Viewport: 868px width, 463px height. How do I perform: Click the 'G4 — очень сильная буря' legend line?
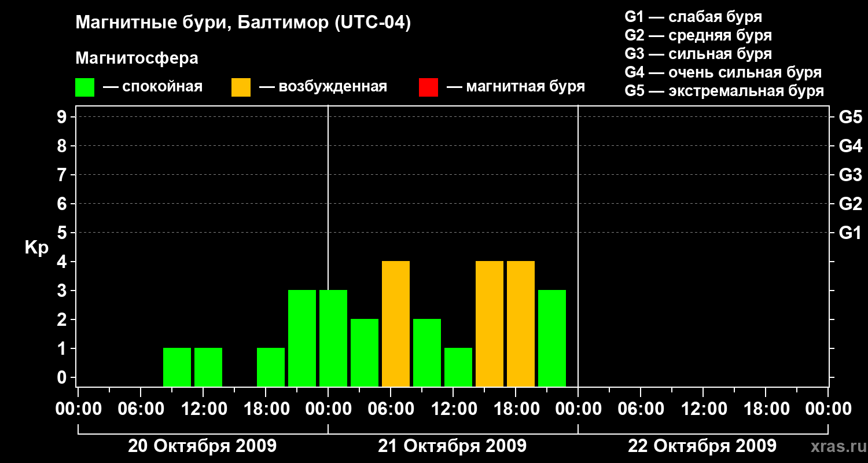(723, 72)
